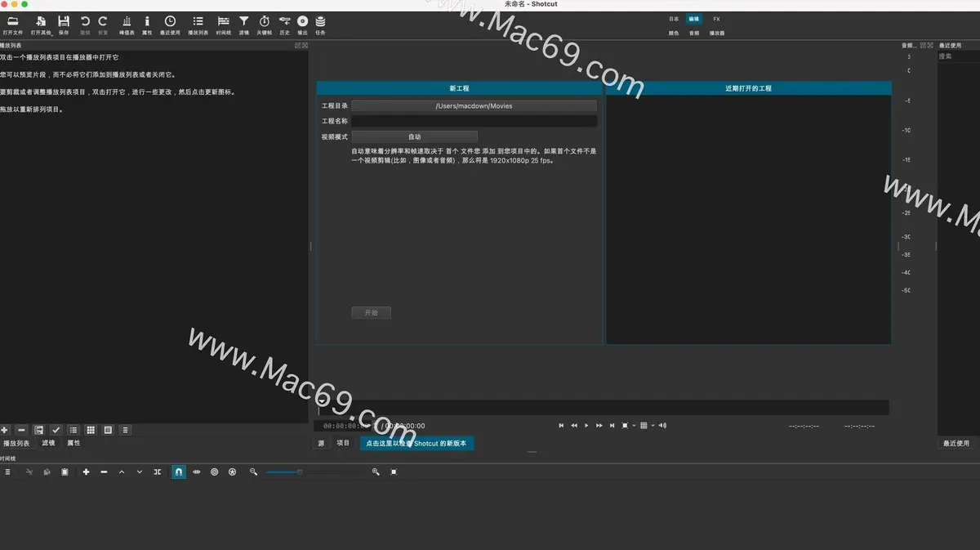Switch to the 音频 (Audio) layout
This screenshot has height=550, width=980.
[694, 34]
